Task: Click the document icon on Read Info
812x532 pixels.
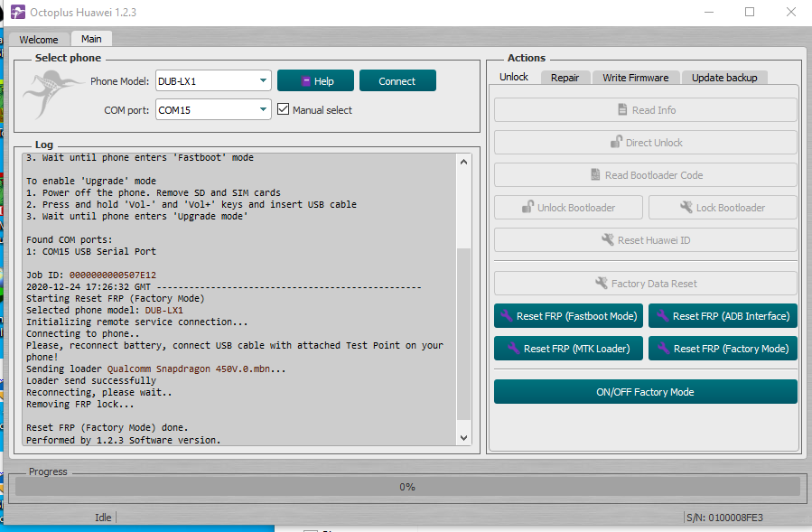Action: coord(622,109)
